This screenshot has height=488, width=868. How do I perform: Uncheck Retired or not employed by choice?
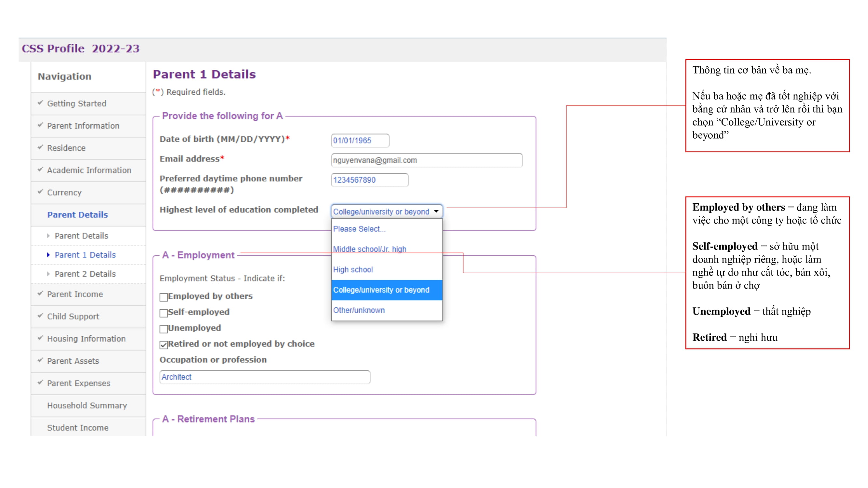click(164, 345)
